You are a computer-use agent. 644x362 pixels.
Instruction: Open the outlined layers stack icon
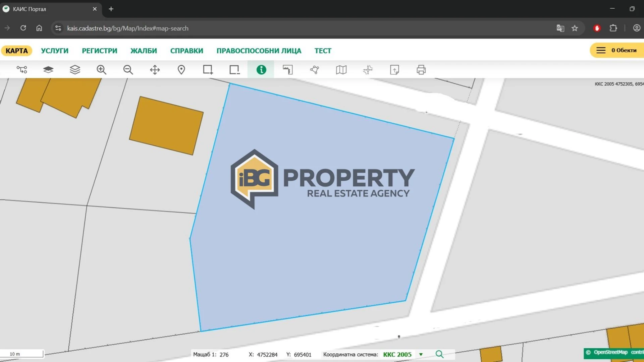point(75,70)
